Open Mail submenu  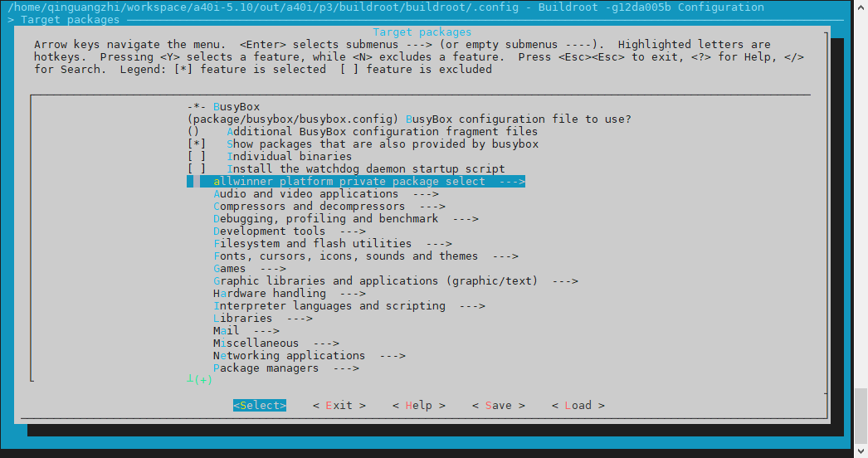click(246, 331)
